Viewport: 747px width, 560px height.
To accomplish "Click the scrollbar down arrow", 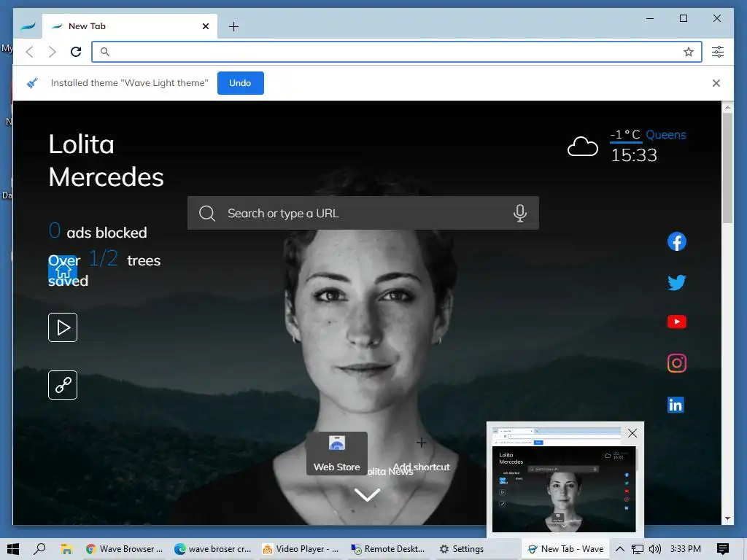I will (x=727, y=518).
